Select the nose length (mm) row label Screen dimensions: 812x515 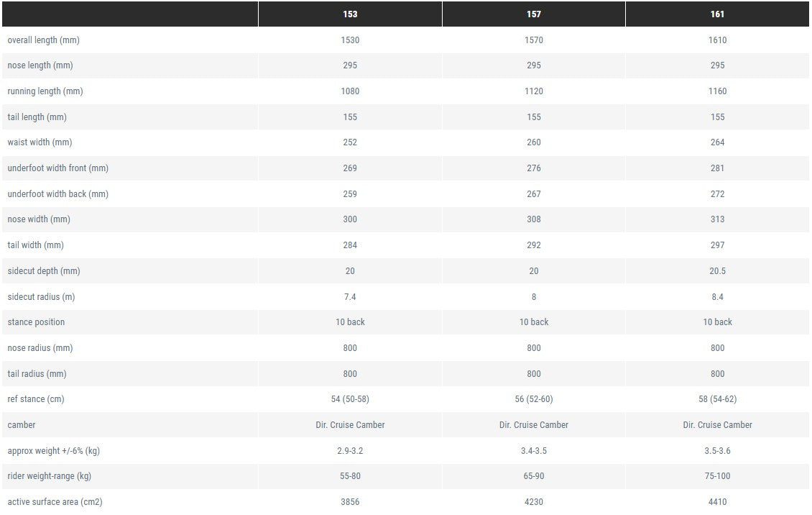(x=40, y=65)
